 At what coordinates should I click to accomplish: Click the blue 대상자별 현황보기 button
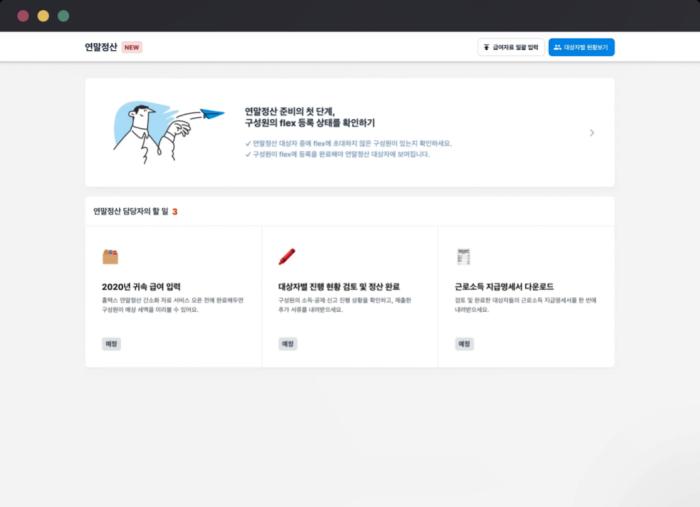click(x=581, y=47)
